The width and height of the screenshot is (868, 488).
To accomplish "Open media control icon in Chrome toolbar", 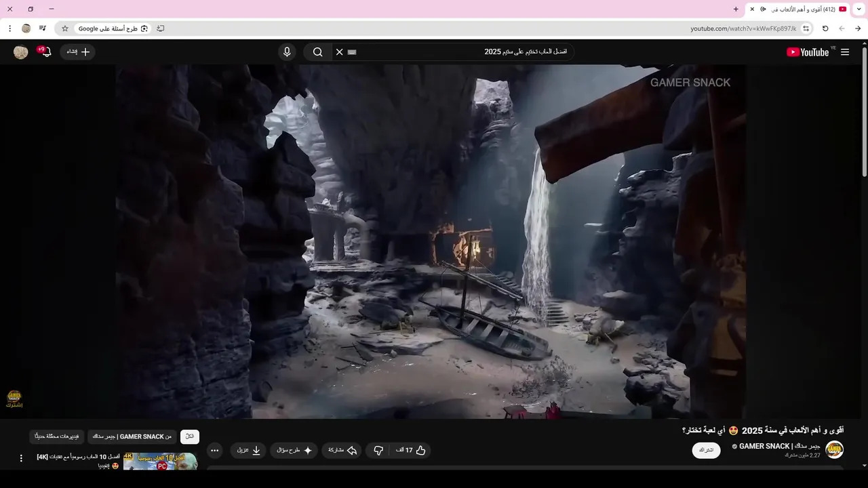I will coord(43,28).
